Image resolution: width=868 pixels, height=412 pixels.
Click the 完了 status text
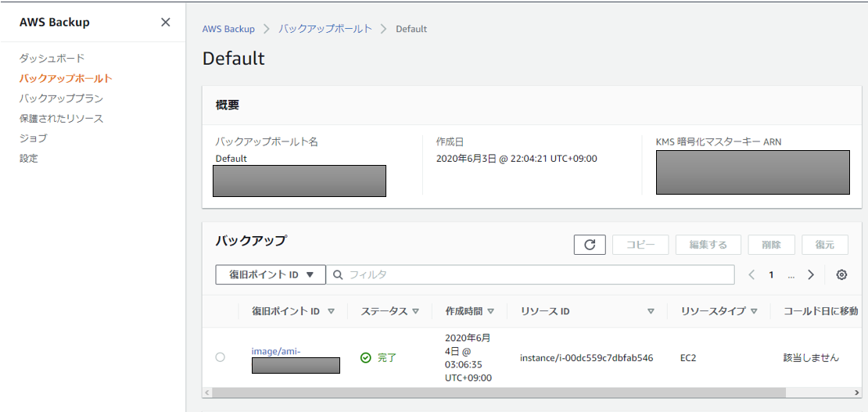point(387,358)
